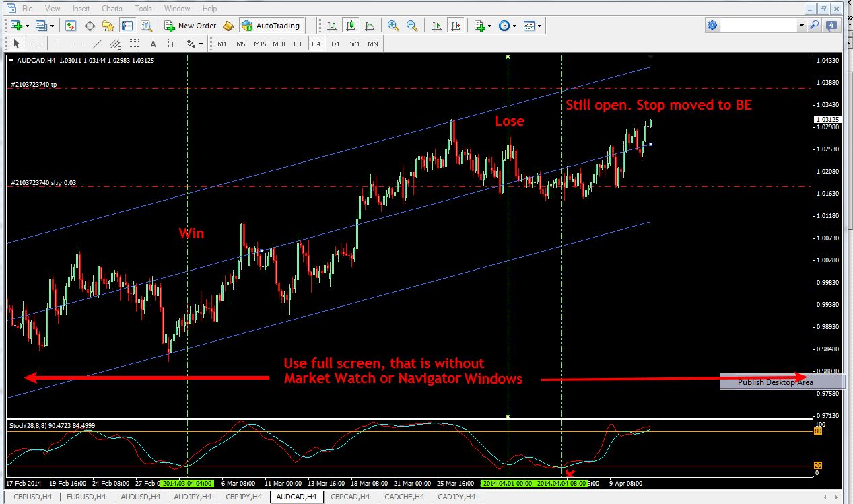Expand the Templates dropdown arrow

point(540,26)
